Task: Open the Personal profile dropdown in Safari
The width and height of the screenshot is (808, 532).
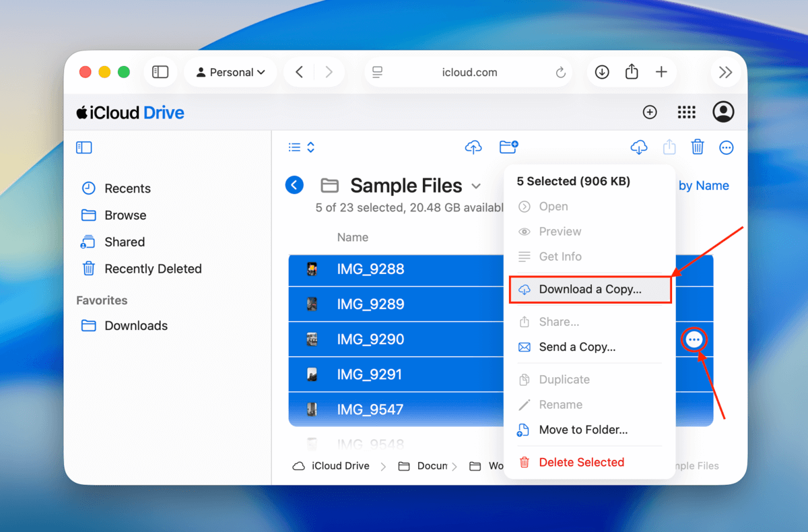Action: [x=230, y=72]
